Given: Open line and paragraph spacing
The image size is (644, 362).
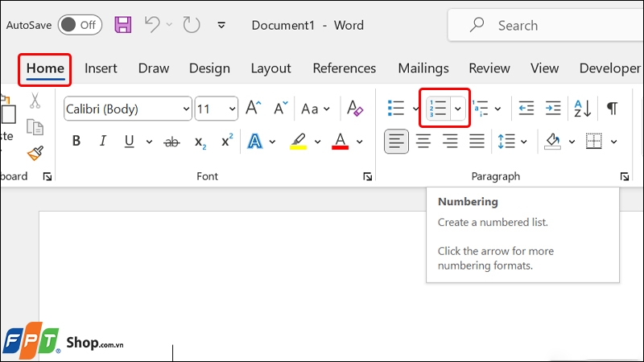Looking at the screenshot, I should [x=506, y=142].
